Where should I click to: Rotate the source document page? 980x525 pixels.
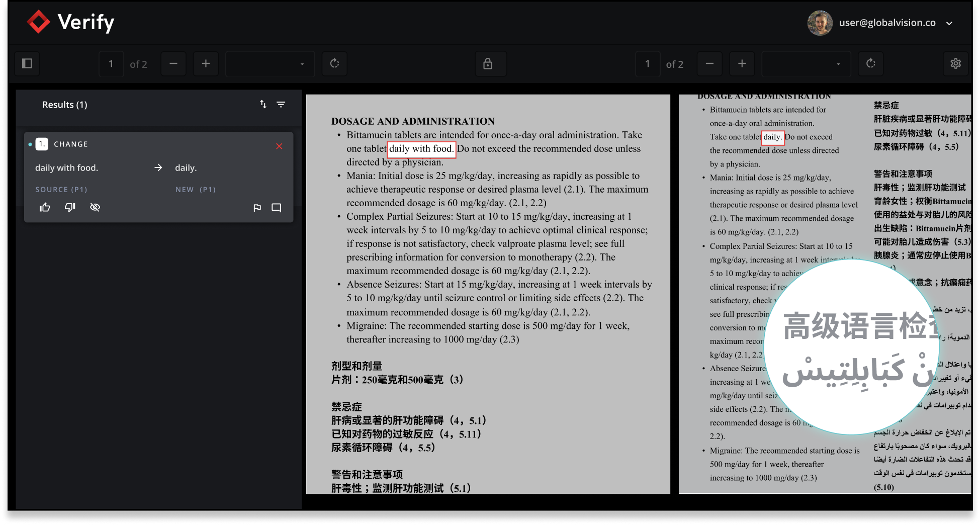pyautogui.click(x=334, y=63)
